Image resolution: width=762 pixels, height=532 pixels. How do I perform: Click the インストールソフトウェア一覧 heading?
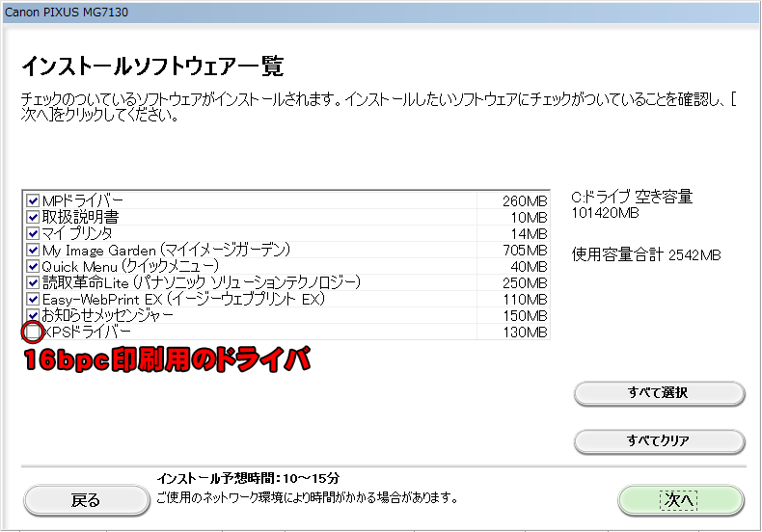(152, 66)
